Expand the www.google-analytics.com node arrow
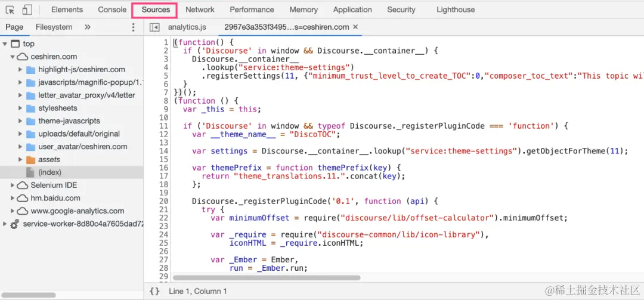 pyautogui.click(x=13, y=211)
